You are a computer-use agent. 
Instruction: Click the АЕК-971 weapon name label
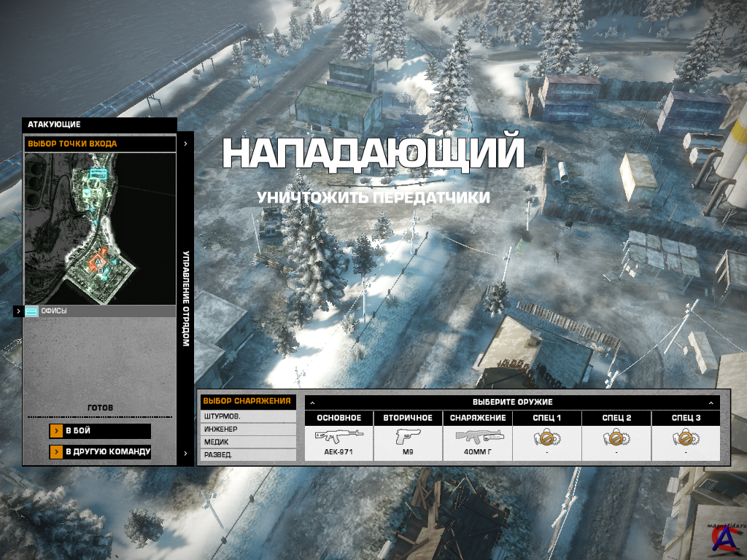338,452
